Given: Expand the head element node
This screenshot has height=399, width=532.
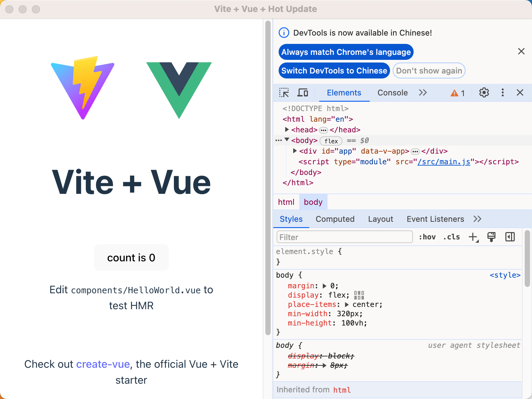Looking at the screenshot, I should pyautogui.click(x=287, y=129).
